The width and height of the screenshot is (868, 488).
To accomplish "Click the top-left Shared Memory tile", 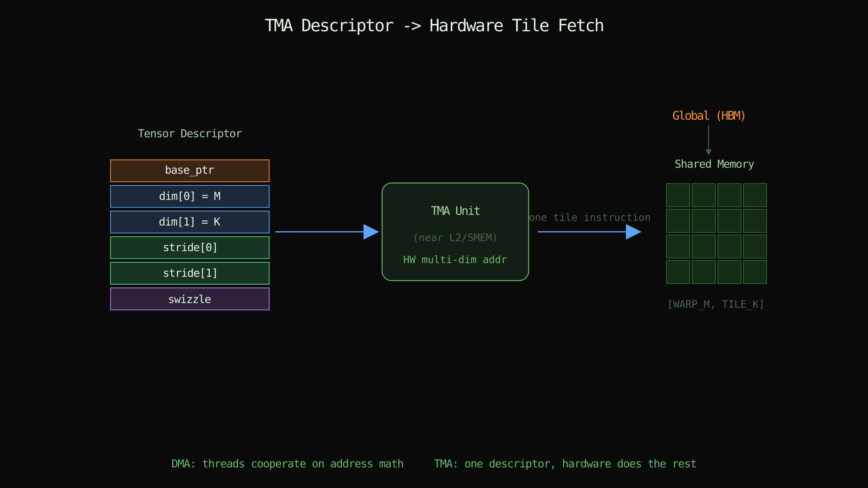I will coord(678,195).
